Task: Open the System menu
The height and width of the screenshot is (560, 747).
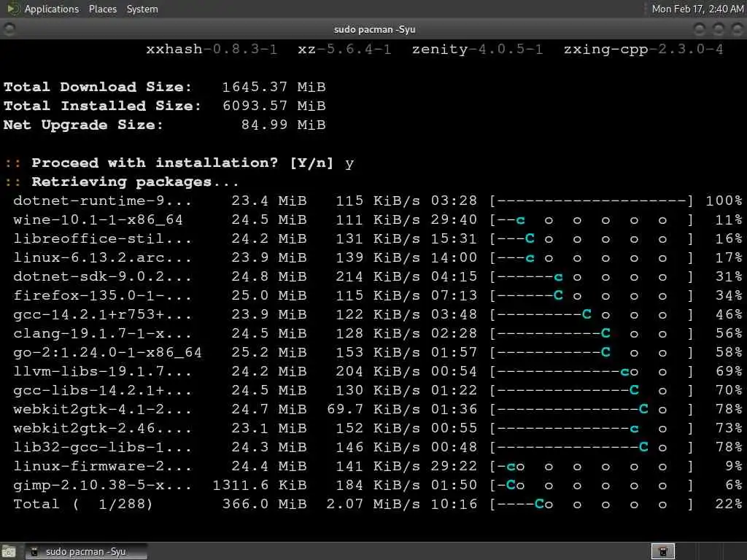Action: tap(142, 9)
